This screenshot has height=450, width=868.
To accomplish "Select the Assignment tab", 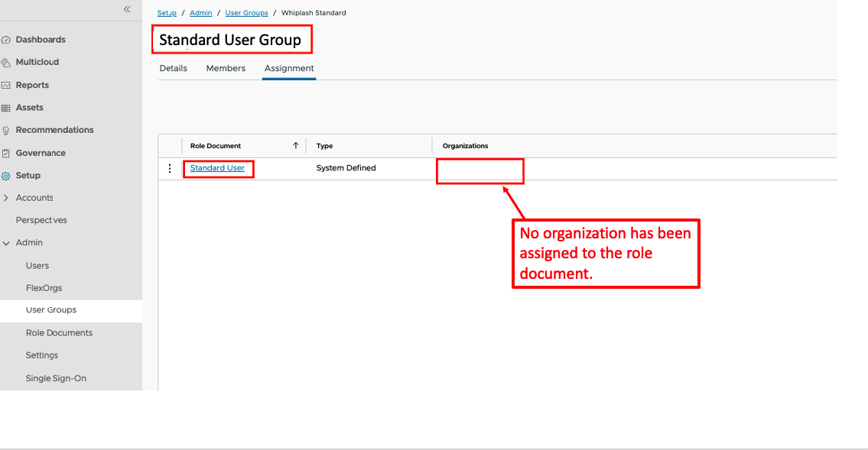I will 289,69.
